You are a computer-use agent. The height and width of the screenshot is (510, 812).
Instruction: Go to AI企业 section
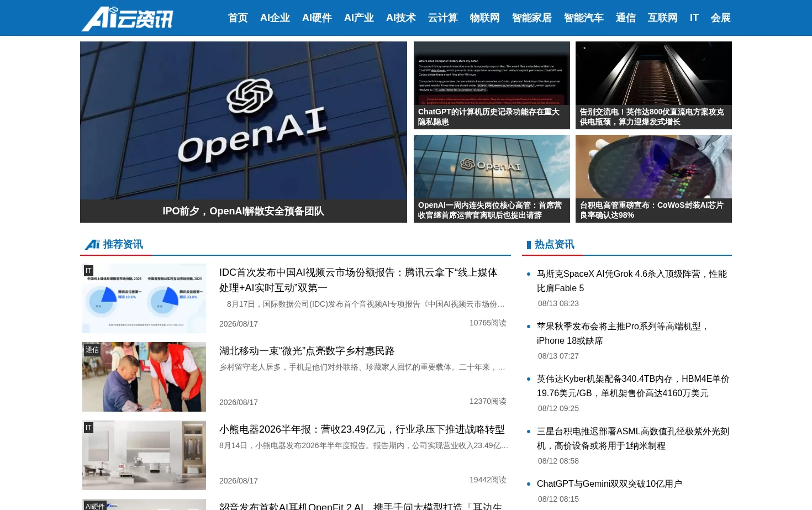point(275,18)
